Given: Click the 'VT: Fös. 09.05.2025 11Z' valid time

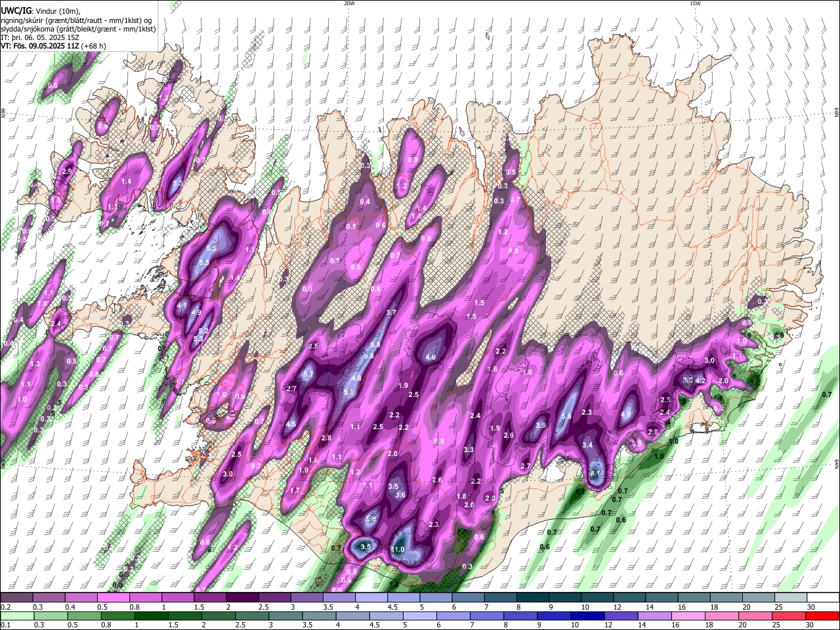Looking at the screenshot, I should (x=39, y=46).
